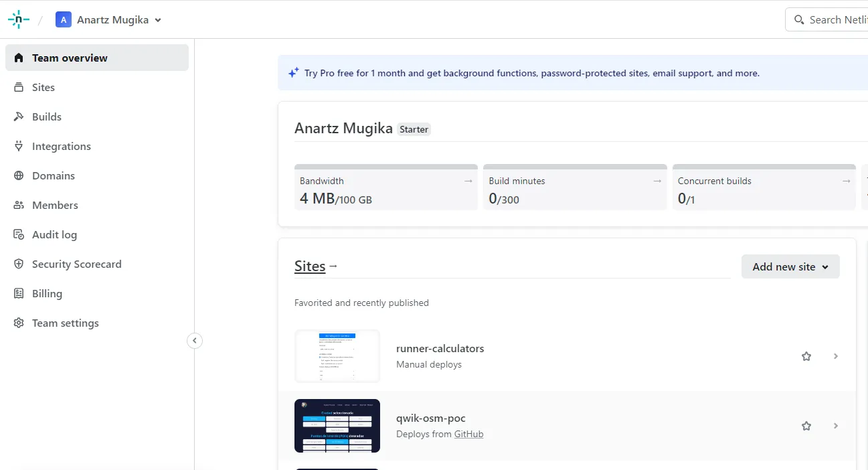868x470 pixels.
Task: Favorite the qwik-osm-poc site with star
Action: tap(806, 426)
